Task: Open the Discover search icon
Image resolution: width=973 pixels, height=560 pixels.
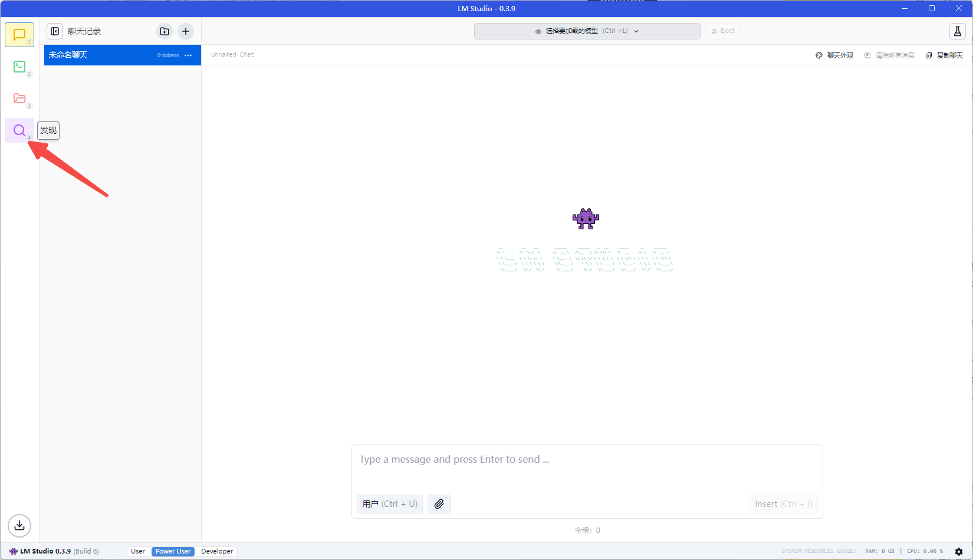Action: coord(19,130)
